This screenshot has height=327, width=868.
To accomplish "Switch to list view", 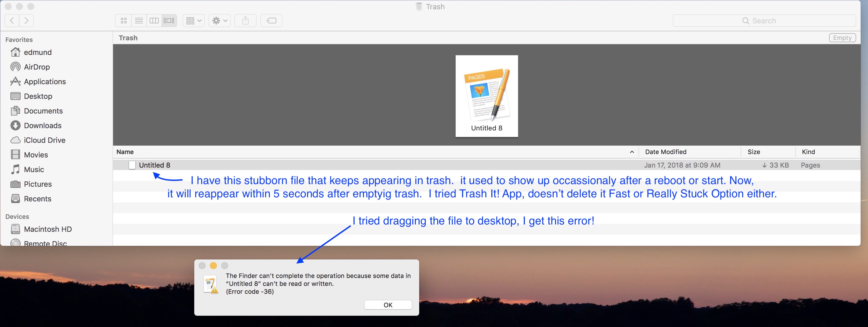I will coord(139,21).
